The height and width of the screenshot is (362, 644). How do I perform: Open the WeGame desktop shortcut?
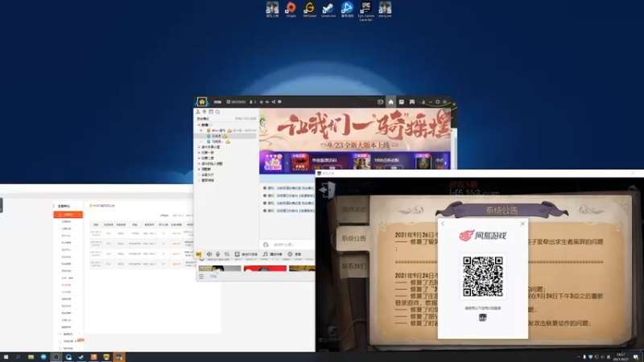click(310, 9)
